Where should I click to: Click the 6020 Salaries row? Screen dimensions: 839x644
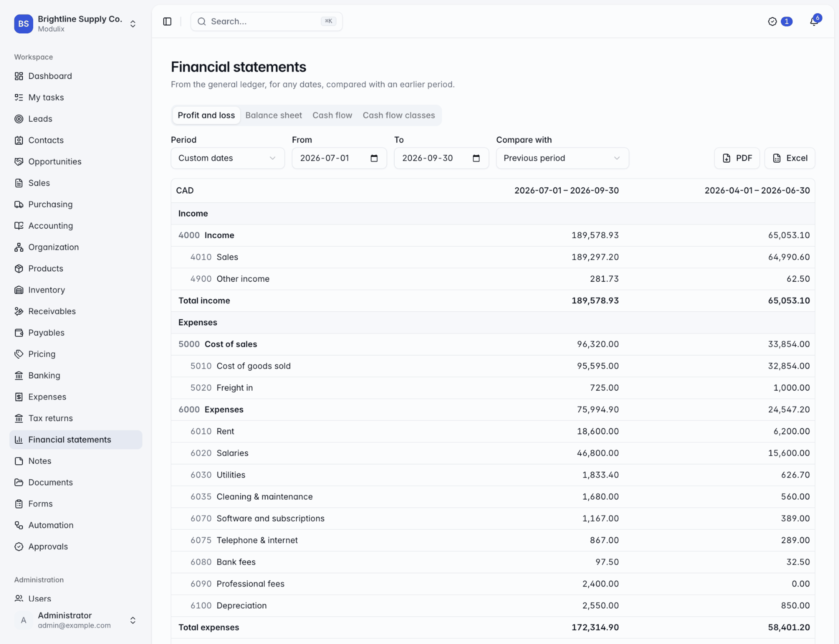click(x=493, y=453)
